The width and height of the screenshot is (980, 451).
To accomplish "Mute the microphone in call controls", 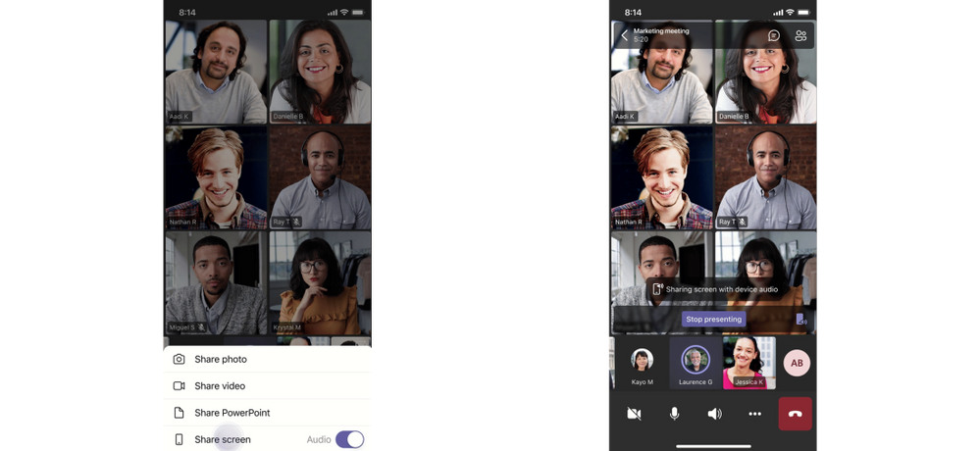I will pyautogui.click(x=674, y=414).
